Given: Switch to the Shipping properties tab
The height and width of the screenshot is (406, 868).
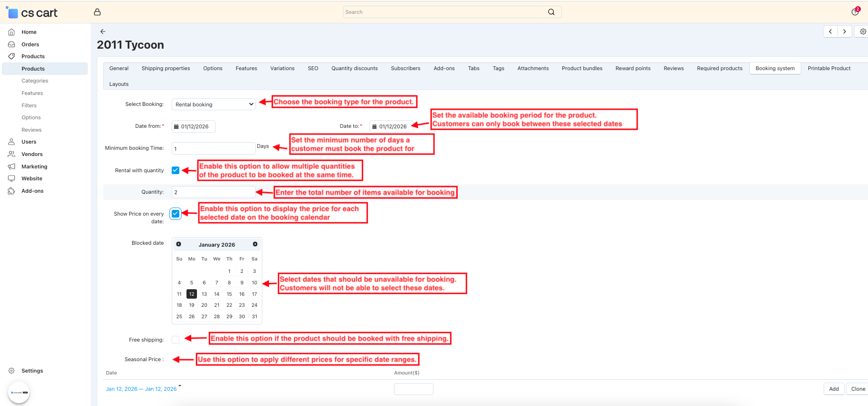Looking at the screenshot, I should tap(165, 68).
